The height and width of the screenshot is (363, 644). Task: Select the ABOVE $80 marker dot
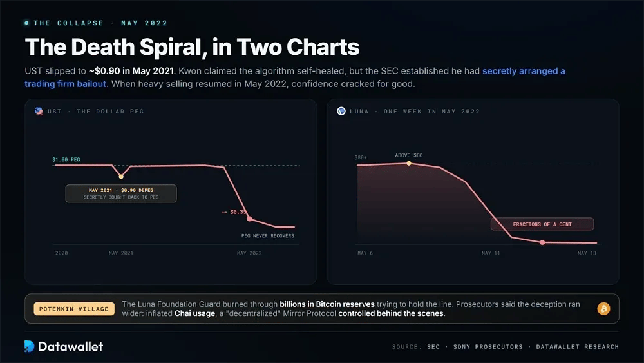409,163
